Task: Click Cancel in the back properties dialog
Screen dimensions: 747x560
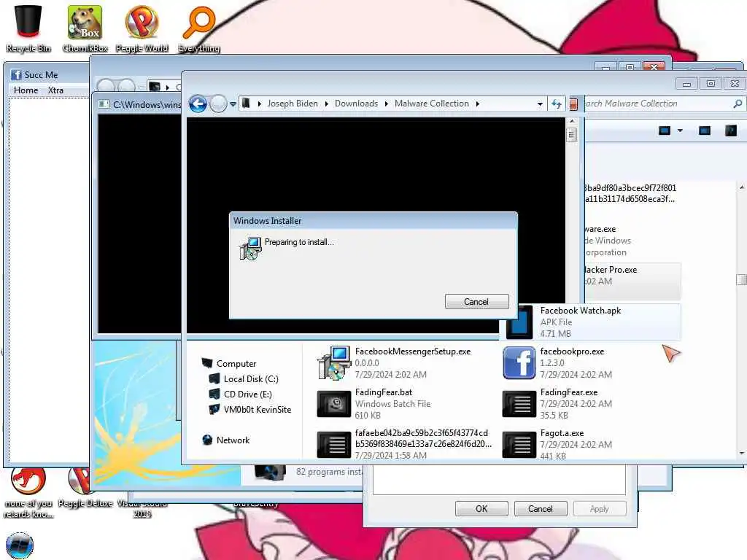Action: pyautogui.click(x=541, y=508)
